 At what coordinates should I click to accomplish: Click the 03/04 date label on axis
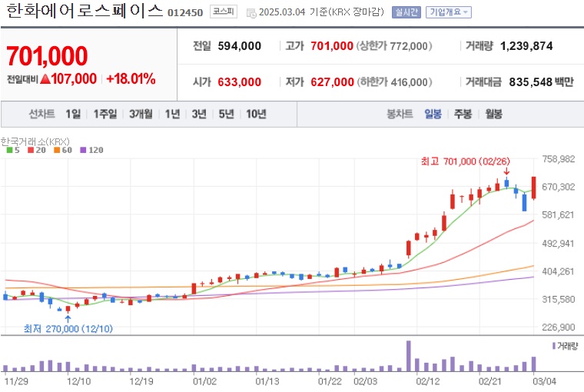pyautogui.click(x=544, y=381)
